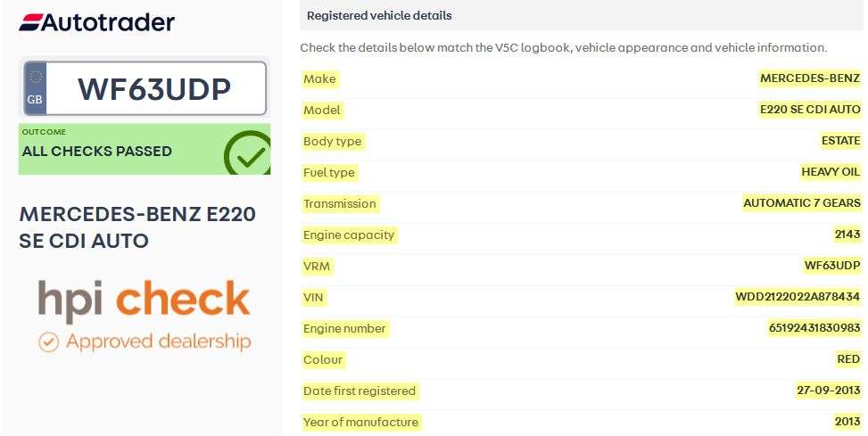This screenshot has width=868, height=436.
Task: Click the green checkmark outcome icon
Action: tap(247, 153)
